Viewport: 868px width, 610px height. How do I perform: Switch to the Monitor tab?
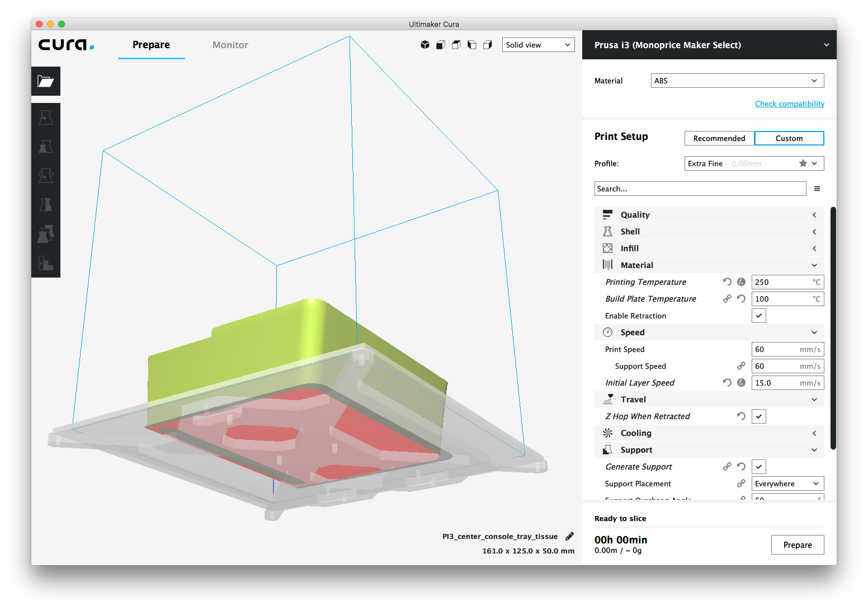(230, 45)
